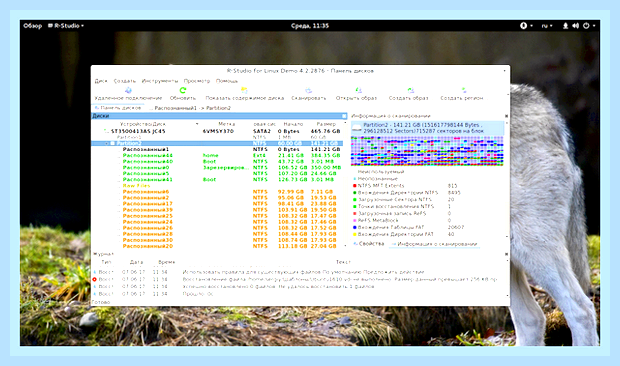620x366 pixels.
Task: Open the Помощь menu
Action: click(227, 81)
